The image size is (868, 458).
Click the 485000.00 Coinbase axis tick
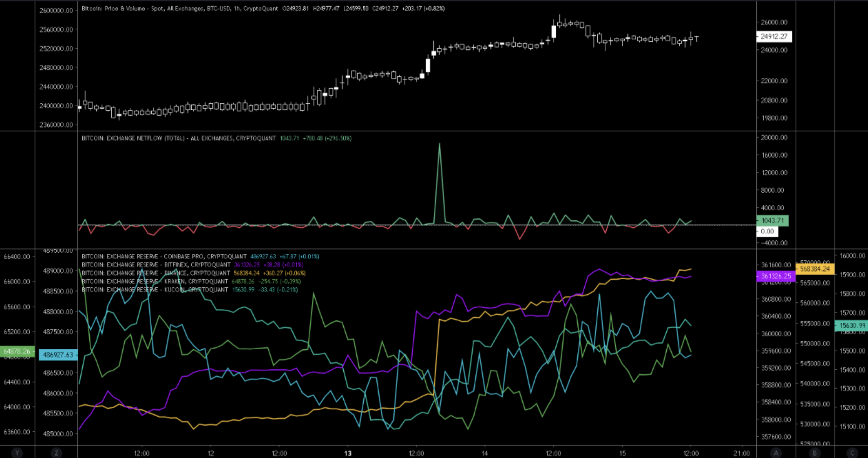[x=58, y=434]
